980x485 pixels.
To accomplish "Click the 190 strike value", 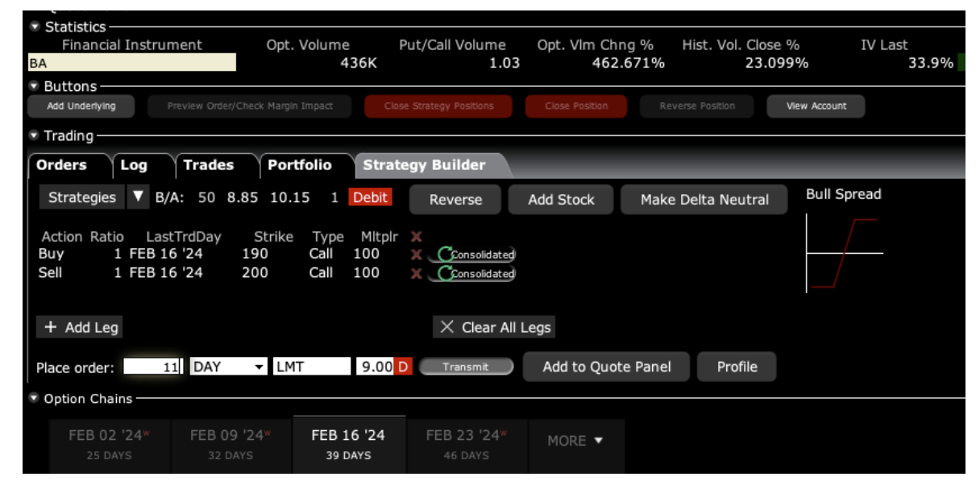I will [255, 254].
